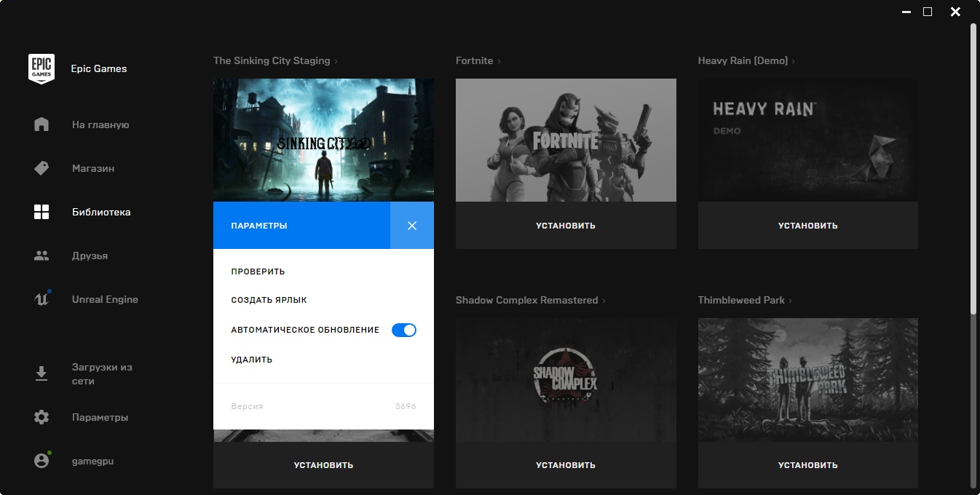Open the home icon for На главную
Viewport: 980px width, 495px height.
(x=42, y=124)
